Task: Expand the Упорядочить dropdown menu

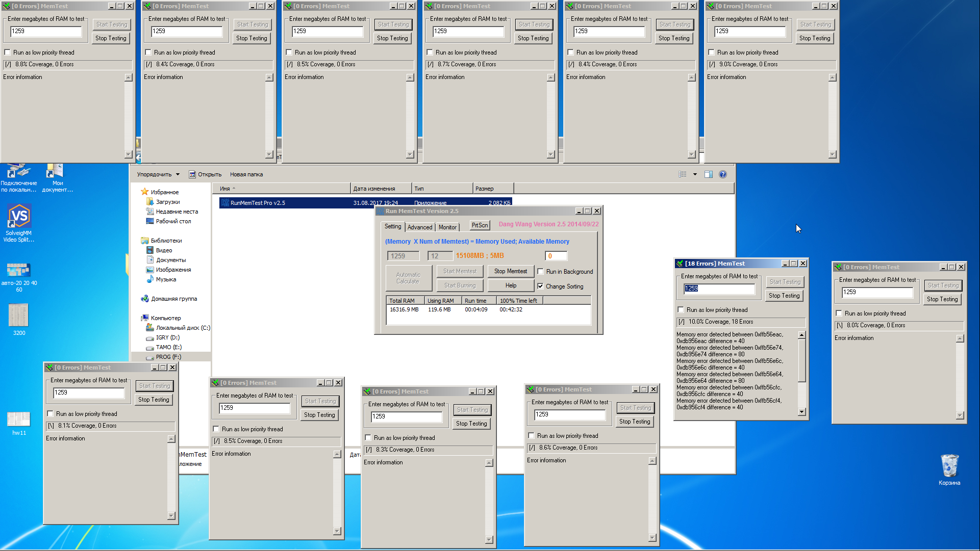Action: tap(158, 174)
